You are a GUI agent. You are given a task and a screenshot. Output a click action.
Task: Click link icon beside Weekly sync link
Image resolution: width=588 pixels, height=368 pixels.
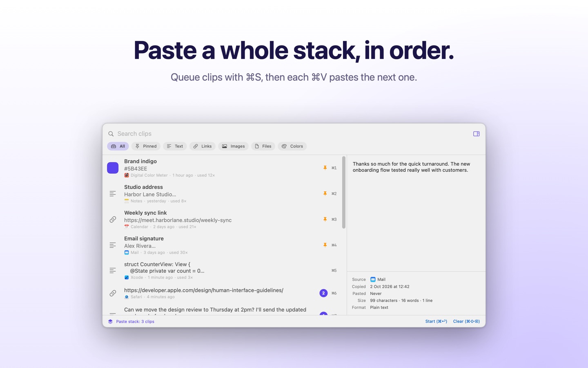(113, 220)
